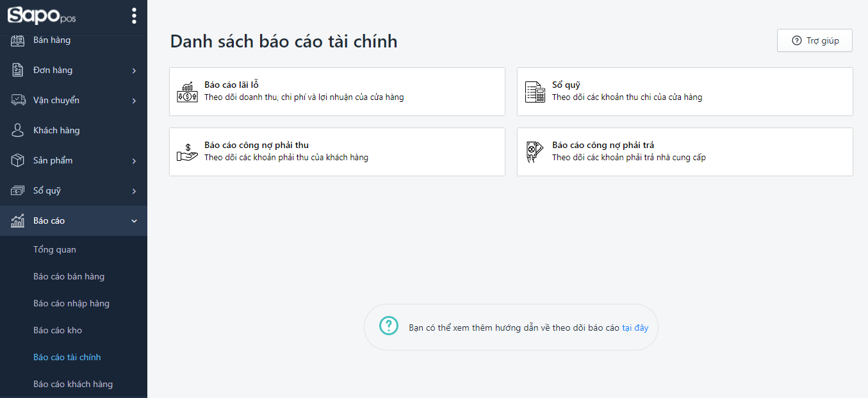The image size is (868, 398).
Task: Click the Báo cáo công nợ phải trả invoice icon
Action: coord(535,151)
